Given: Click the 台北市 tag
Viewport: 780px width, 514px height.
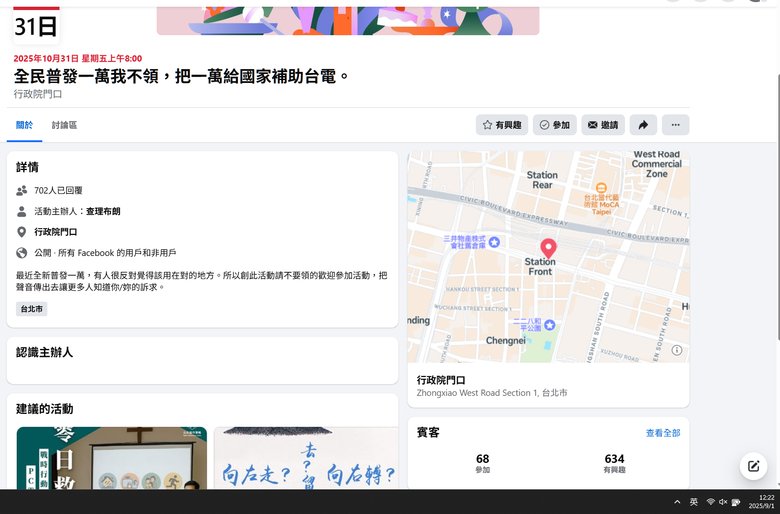Looking at the screenshot, I should click(31, 309).
